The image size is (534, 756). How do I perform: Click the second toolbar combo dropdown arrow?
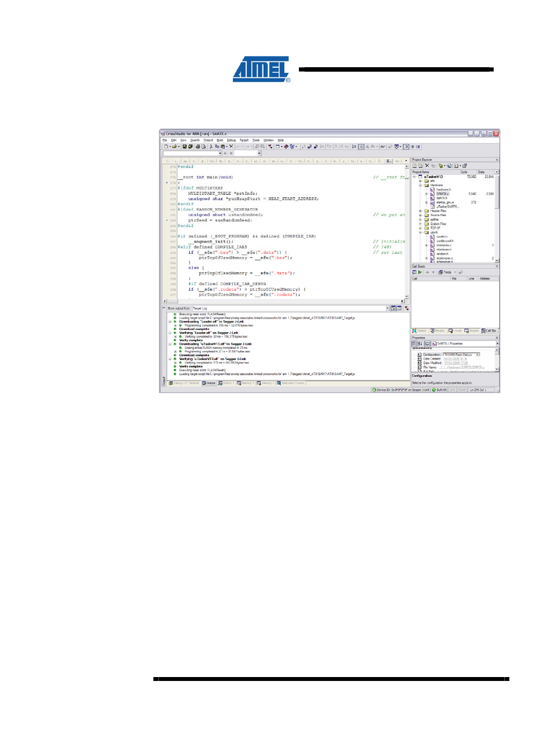click(x=259, y=153)
